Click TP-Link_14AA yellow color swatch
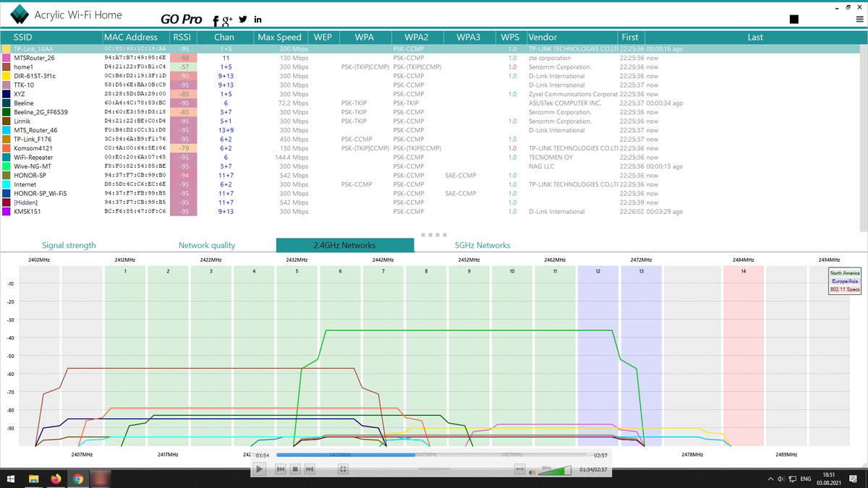 tap(7, 48)
